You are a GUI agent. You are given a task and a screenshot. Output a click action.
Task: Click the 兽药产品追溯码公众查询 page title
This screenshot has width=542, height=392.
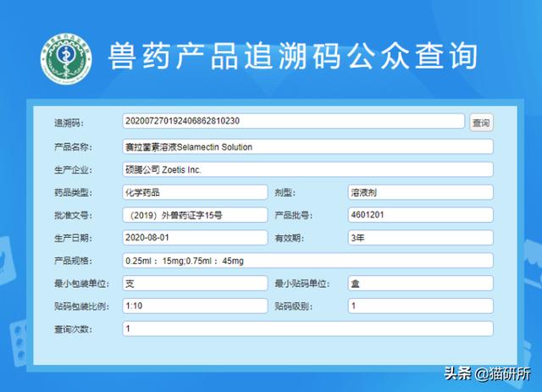[293, 56]
